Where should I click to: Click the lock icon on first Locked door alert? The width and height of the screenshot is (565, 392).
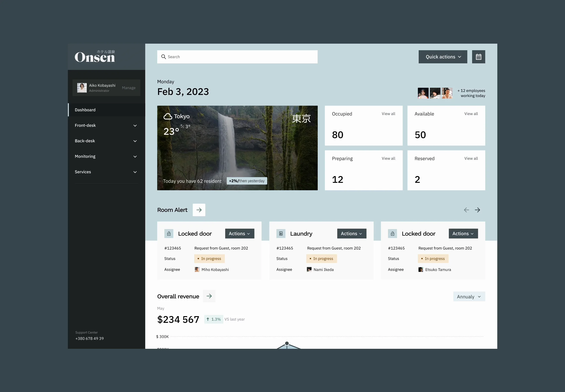[x=169, y=233]
